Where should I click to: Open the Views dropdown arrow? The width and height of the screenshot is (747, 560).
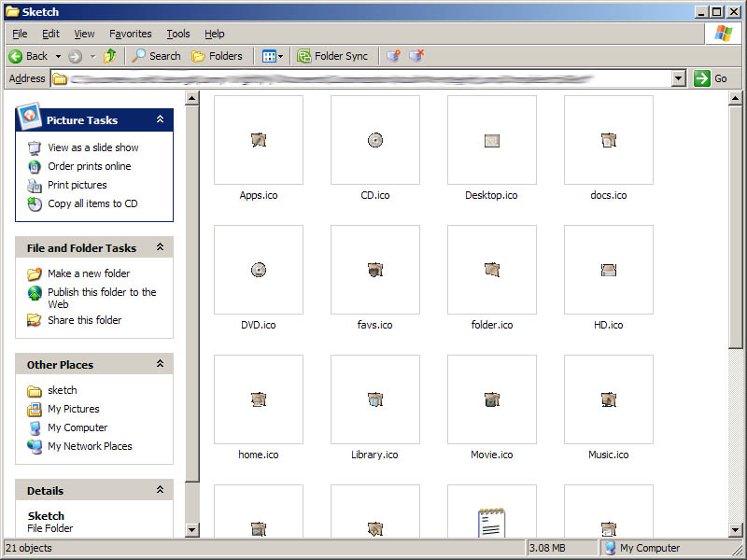pos(281,55)
